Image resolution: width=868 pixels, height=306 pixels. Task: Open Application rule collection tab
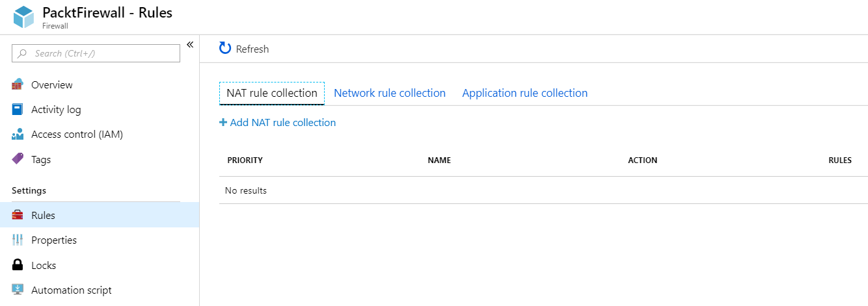[525, 93]
